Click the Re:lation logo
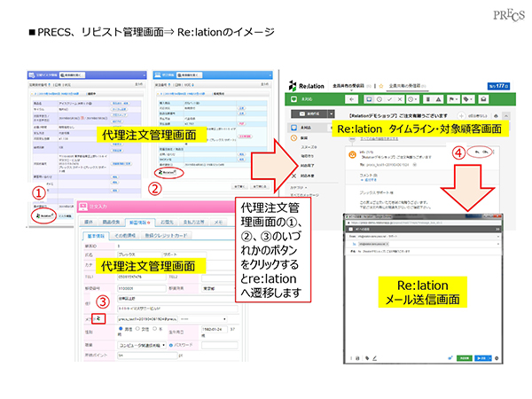Image resolution: width=532 pixels, height=399 pixels. click(x=307, y=85)
